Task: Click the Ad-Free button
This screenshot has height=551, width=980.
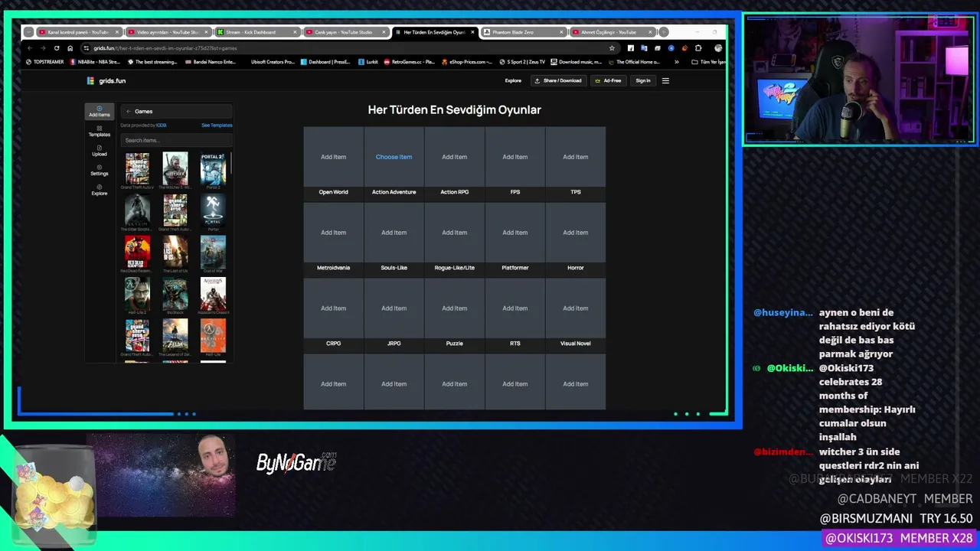Action: 608,80
